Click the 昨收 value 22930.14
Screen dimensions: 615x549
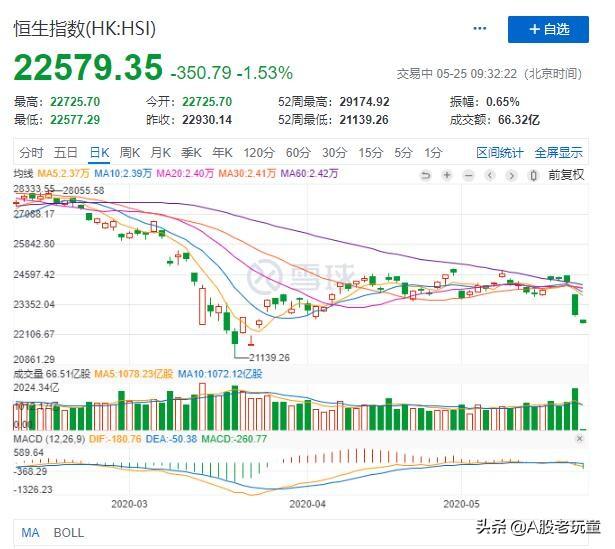(207, 120)
